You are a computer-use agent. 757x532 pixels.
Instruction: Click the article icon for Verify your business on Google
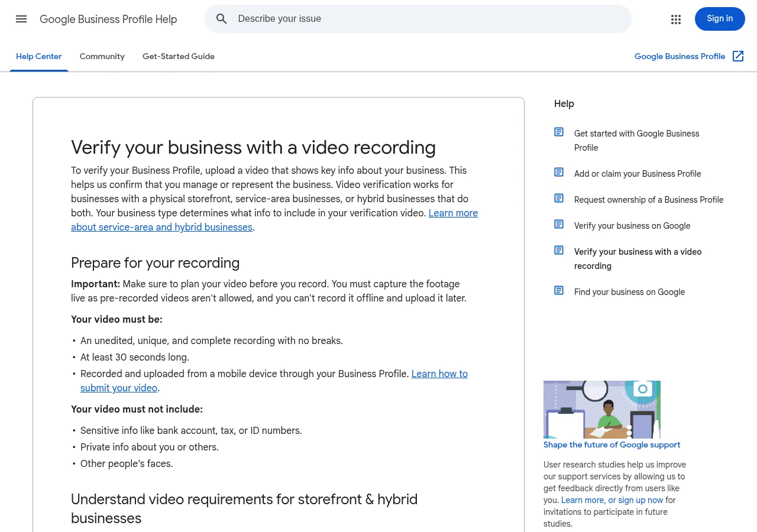[559, 224]
